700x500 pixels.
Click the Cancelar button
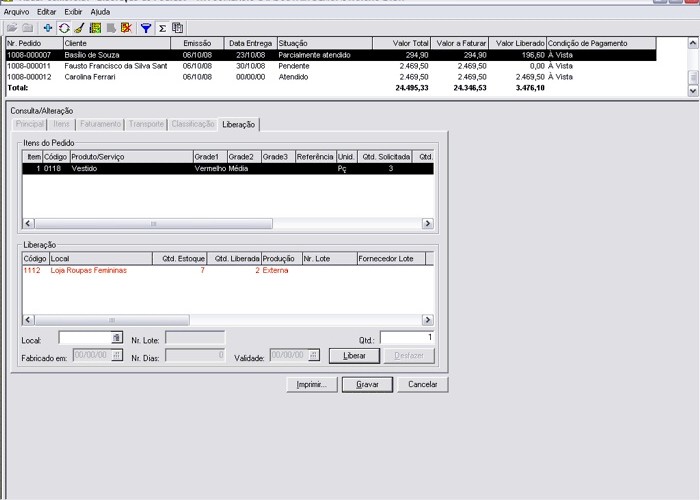[x=423, y=384]
